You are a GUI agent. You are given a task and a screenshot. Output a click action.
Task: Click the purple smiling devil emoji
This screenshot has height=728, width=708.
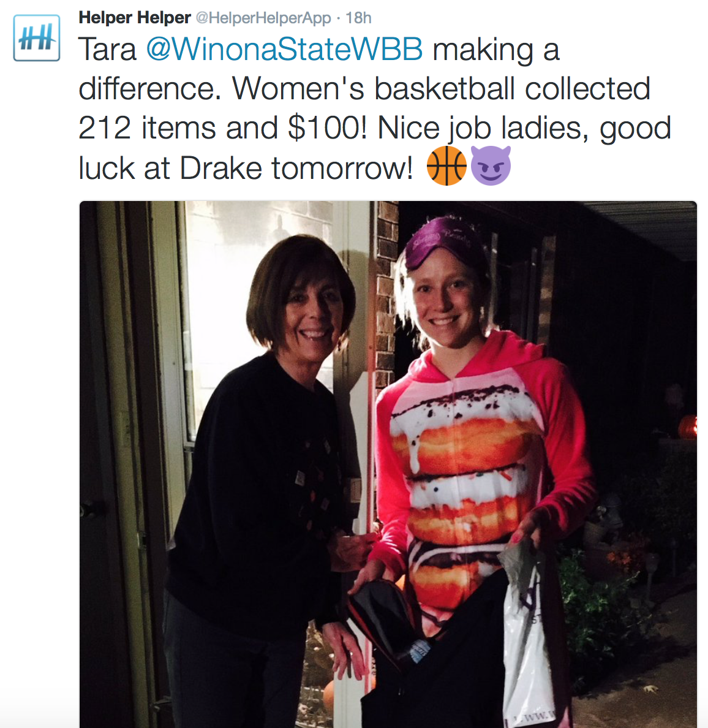[491, 165]
